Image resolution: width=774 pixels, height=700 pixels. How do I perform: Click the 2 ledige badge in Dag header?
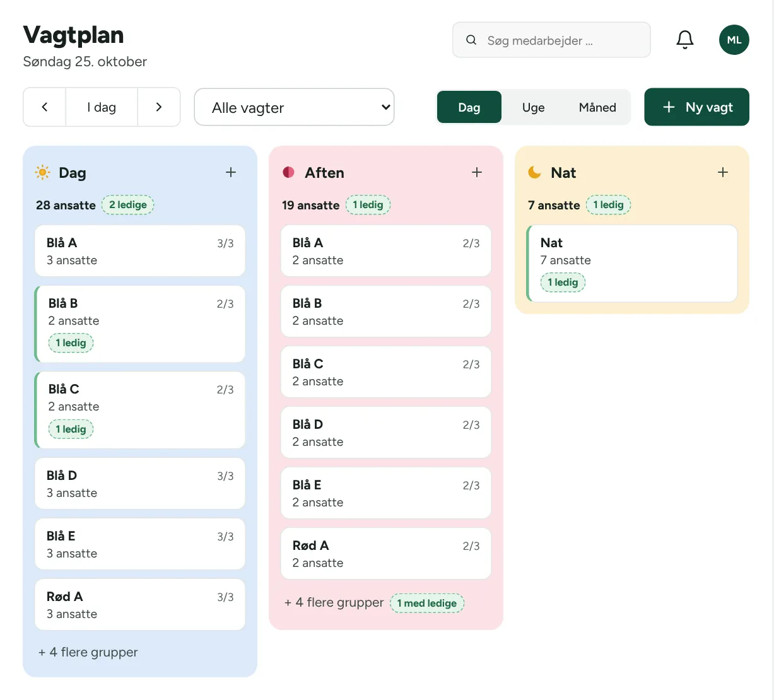pyautogui.click(x=128, y=205)
